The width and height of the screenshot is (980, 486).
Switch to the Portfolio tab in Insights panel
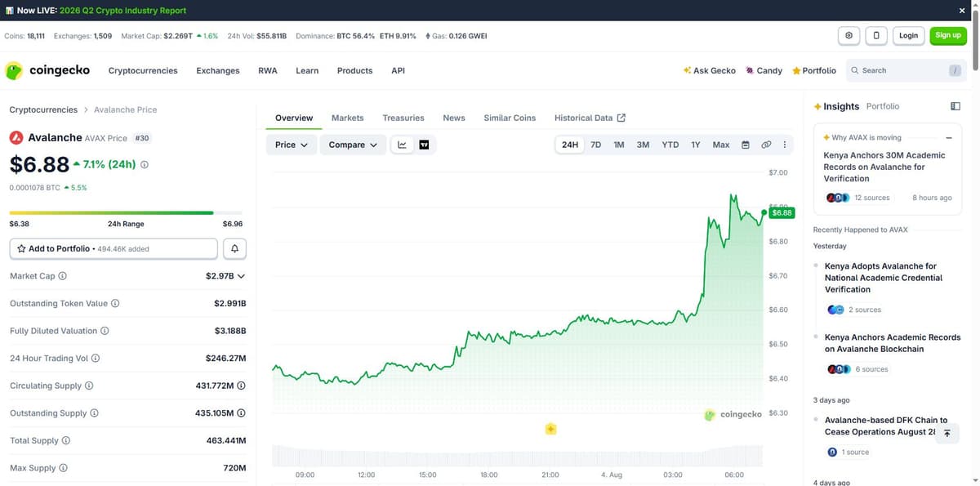(x=883, y=106)
